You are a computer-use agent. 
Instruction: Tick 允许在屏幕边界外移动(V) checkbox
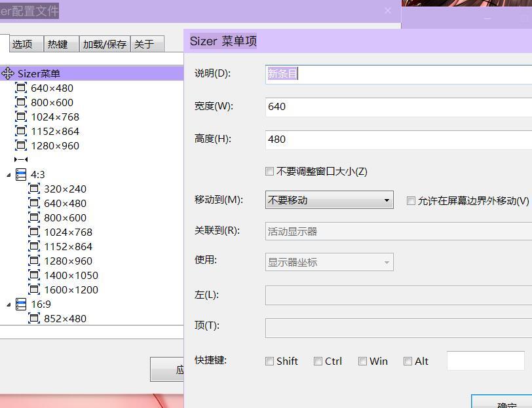point(411,201)
